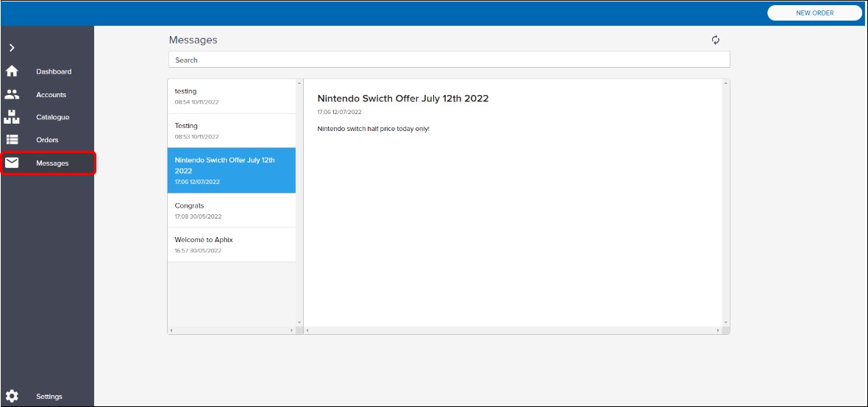868x407 pixels.
Task: Go to the Dashboard menu label
Action: pyautogui.click(x=54, y=71)
